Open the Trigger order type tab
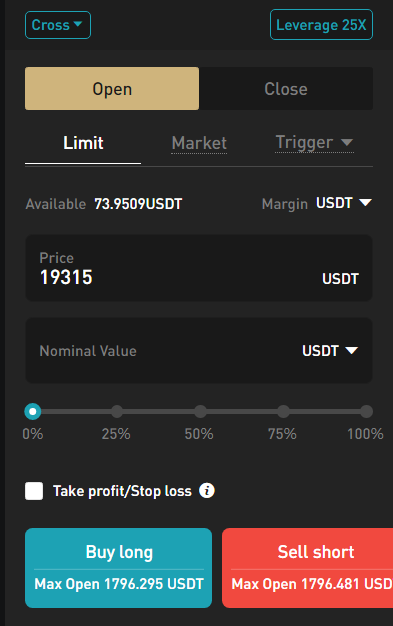 click(x=314, y=143)
